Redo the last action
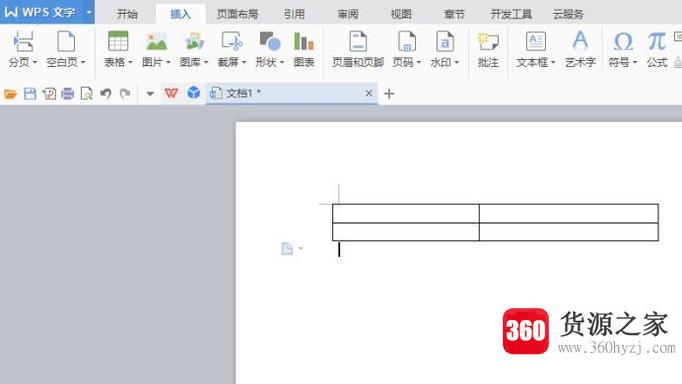Screen dimensions: 682x384 [x=125, y=93]
